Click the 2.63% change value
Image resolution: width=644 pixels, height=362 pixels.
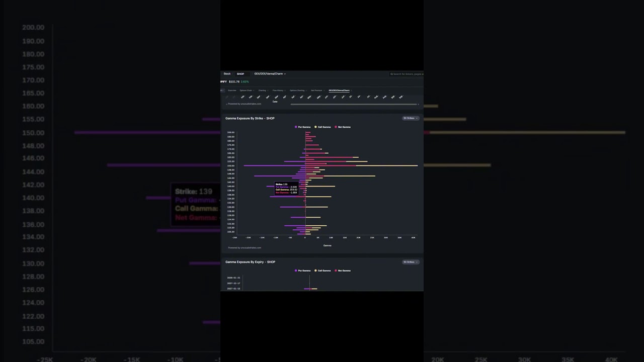[245, 81]
